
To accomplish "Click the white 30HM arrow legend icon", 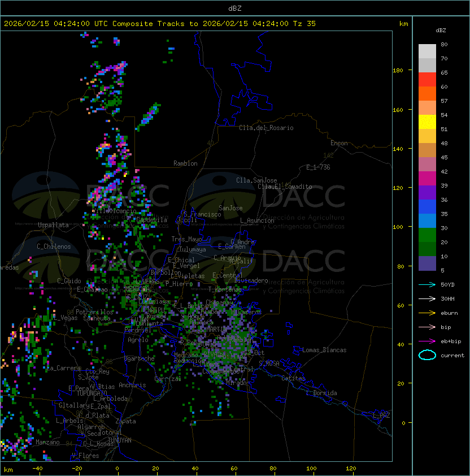I will click(x=427, y=298).
